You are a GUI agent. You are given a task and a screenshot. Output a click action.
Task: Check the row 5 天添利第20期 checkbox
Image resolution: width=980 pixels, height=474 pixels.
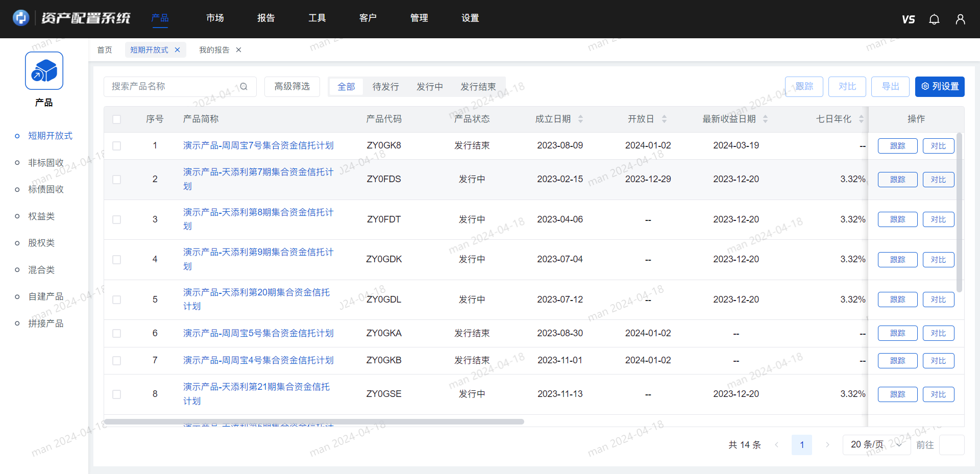click(117, 300)
